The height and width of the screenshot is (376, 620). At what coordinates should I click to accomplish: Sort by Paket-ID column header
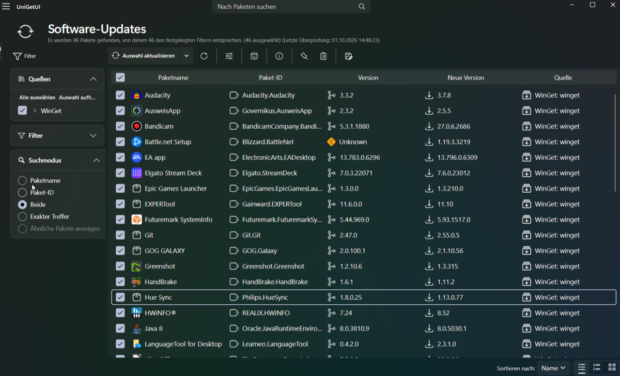pos(270,77)
